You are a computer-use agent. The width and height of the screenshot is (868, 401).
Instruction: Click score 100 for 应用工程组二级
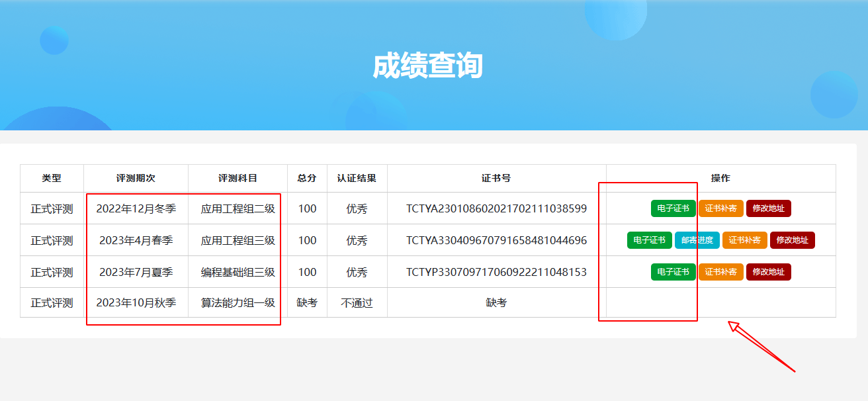pos(307,208)
